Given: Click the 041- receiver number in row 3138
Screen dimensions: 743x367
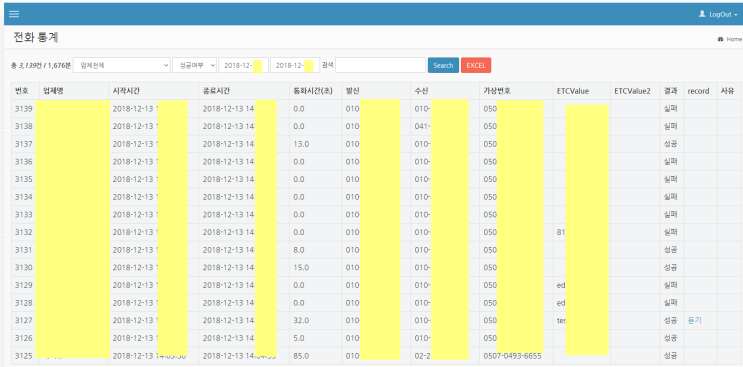Looking at the screenshot, I should click(x=423, y=126).
